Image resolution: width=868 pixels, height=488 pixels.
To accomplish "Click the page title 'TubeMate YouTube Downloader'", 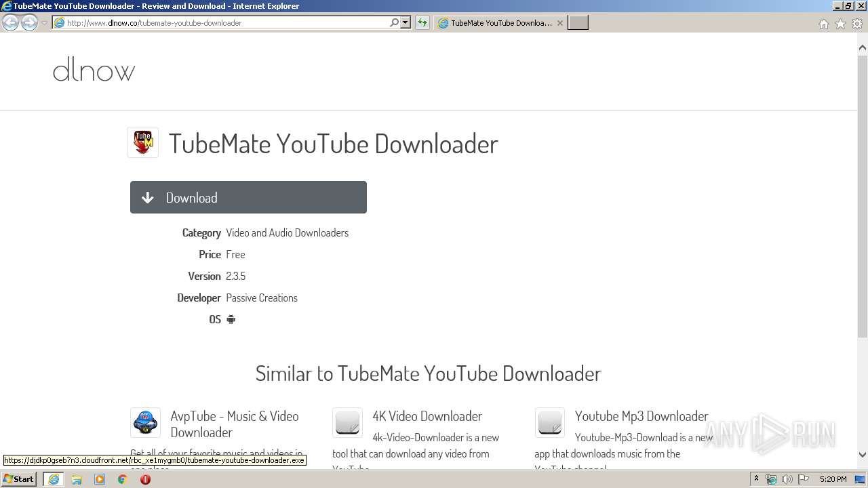I will pyautogui.click(x=333, y=144).
